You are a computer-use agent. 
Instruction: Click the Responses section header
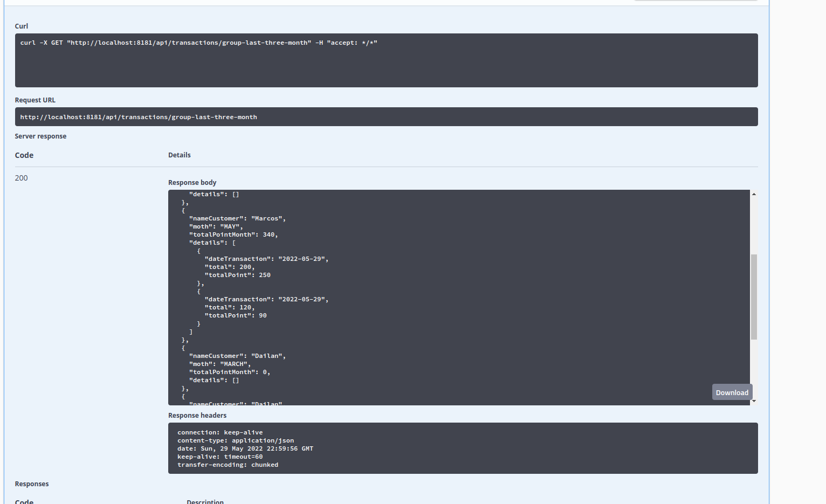[31, 484]
